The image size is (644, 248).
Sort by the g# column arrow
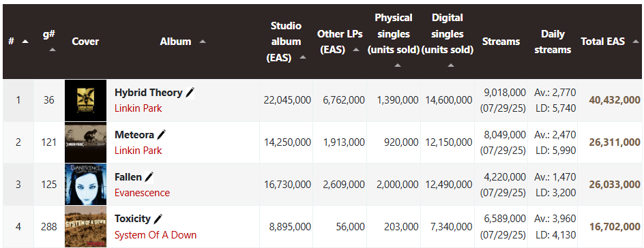click(x=52, y=50)
